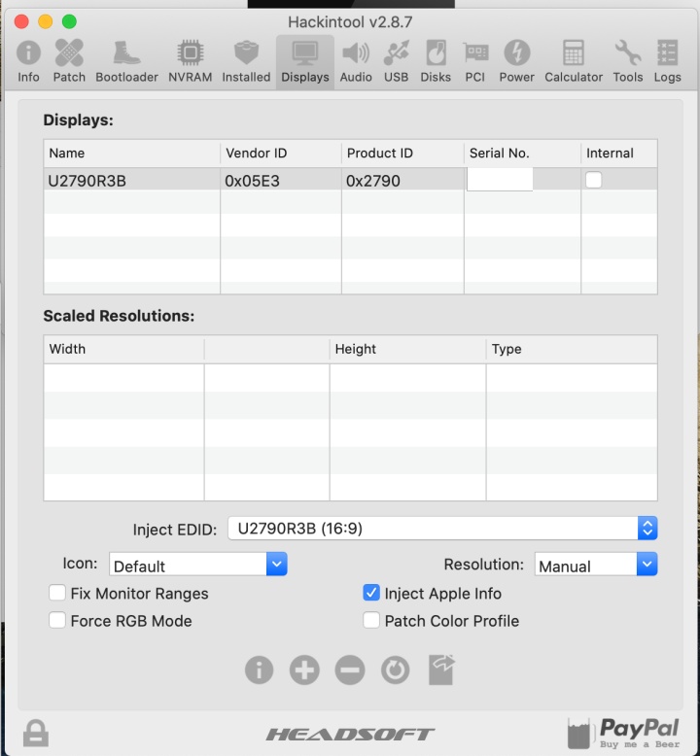
Task: Click the Product ID column header
Action: 402,154
